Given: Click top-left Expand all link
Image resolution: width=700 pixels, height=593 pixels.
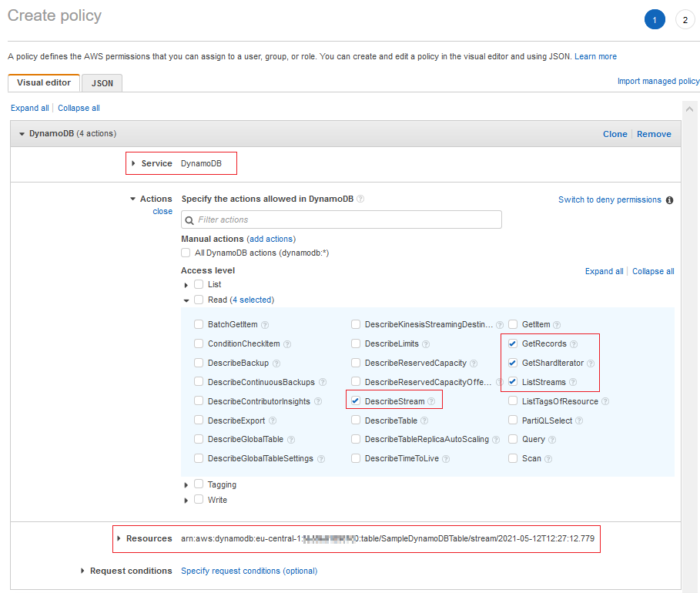Looking at the screenshot, I should (x=29, y=108).
